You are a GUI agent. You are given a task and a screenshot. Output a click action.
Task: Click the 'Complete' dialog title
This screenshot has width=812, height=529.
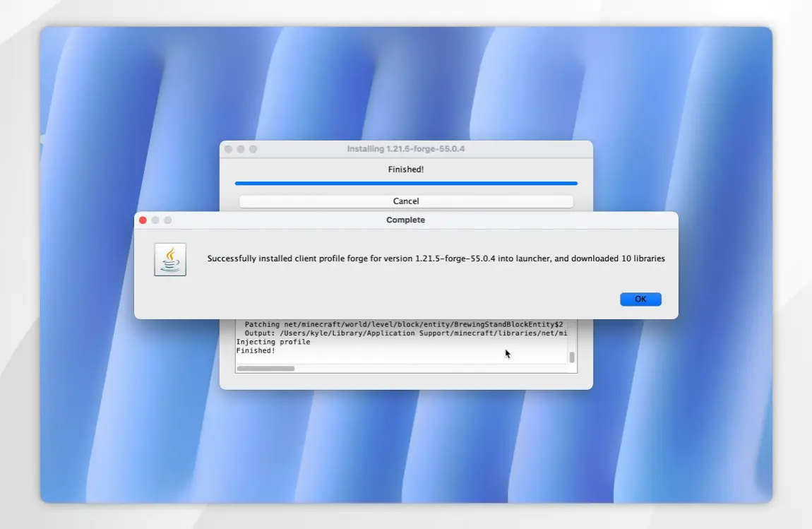tap(405, 220)
